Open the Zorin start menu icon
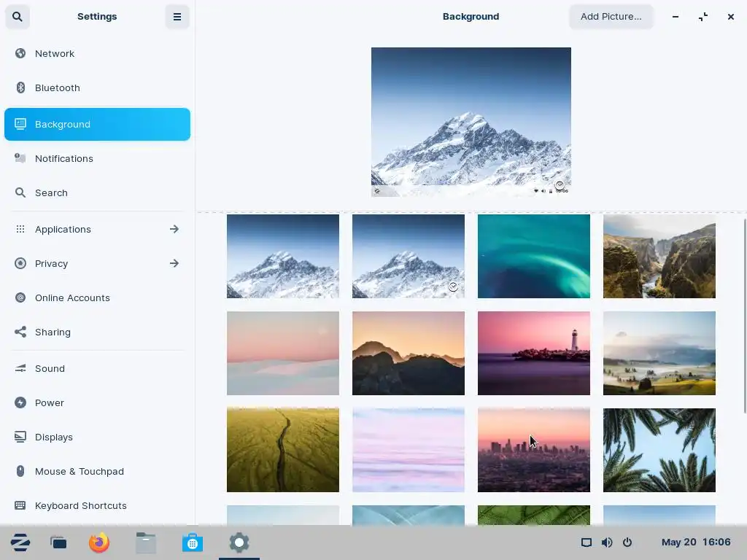This screenshot has width=747, height=560. (20, 542)
